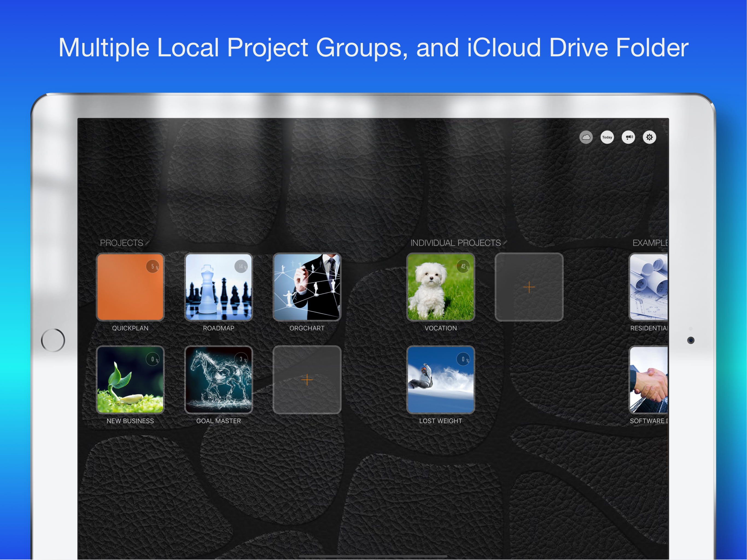Click the 5% badge on QuickPlan
Viewport: 747px width, 560px height.
pos(153,266)
